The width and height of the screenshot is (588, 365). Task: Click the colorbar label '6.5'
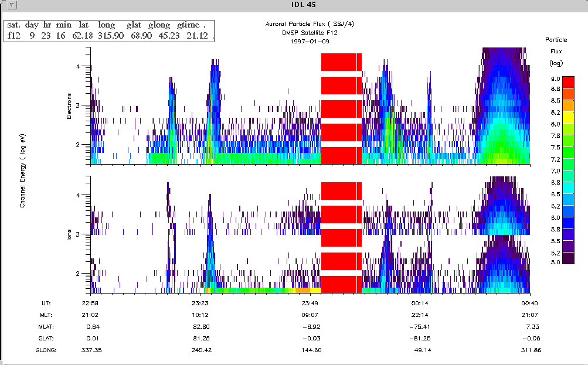click(555, 194)
